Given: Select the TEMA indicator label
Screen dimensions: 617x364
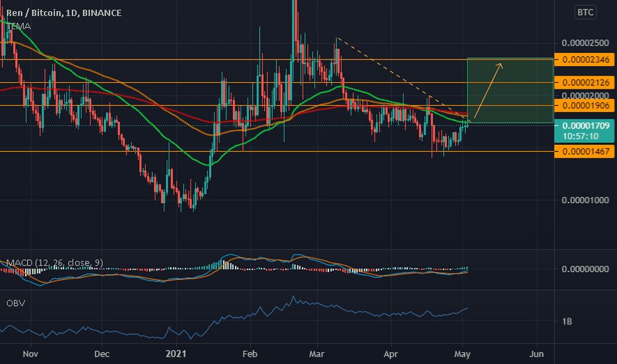Looking at the screenshot, I should coord(19,26).
